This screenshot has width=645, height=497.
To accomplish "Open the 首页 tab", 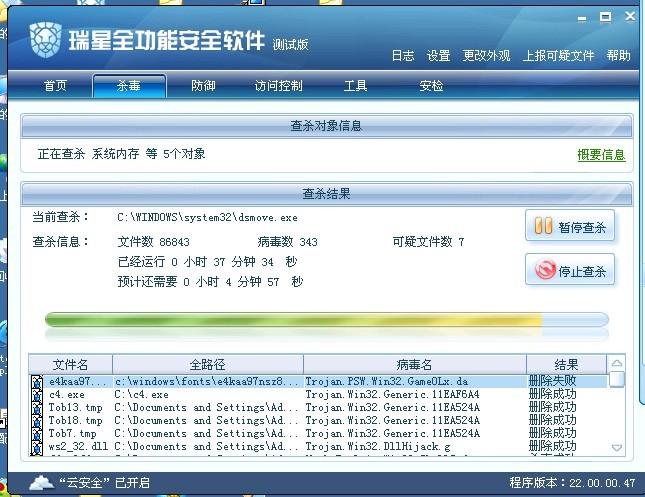I will tap(55, 86).
